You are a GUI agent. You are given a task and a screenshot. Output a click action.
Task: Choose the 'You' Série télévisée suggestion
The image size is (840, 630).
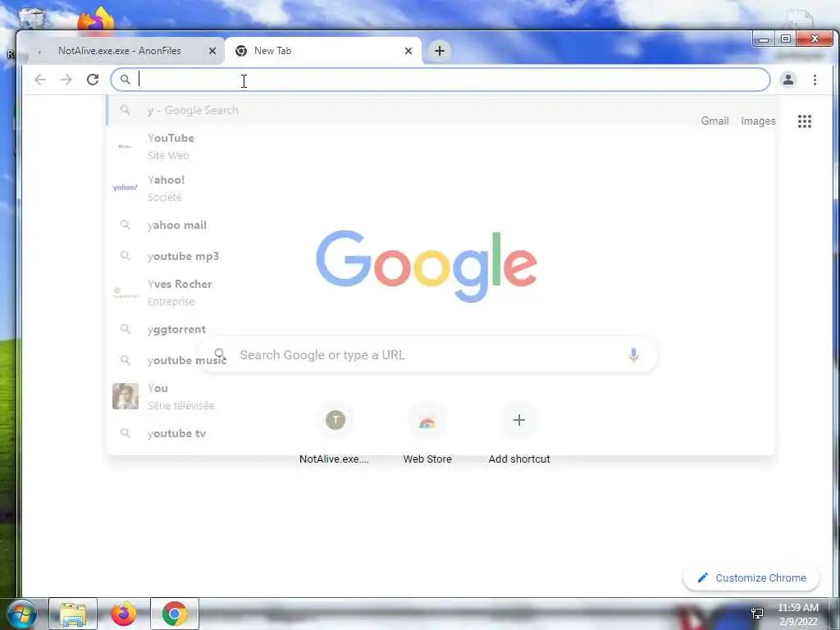441,396
